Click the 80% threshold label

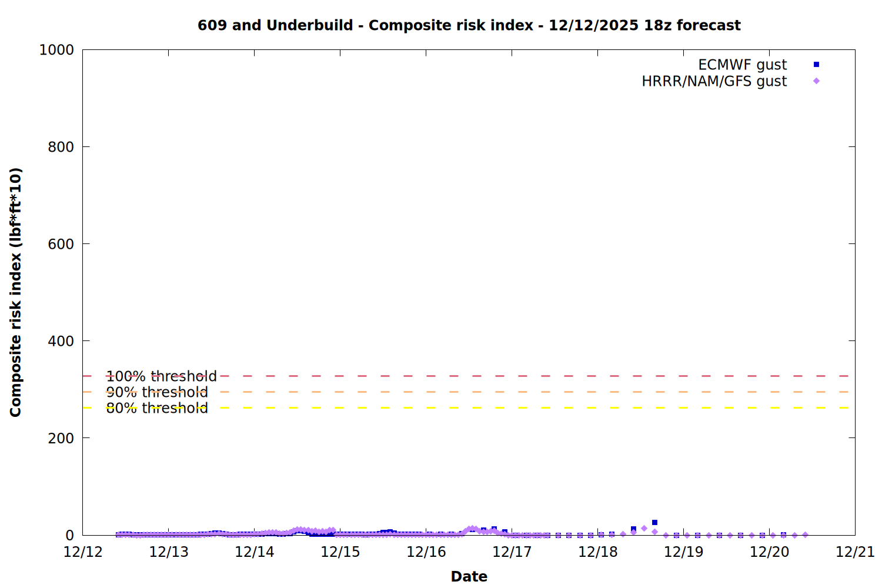(157, 408)
